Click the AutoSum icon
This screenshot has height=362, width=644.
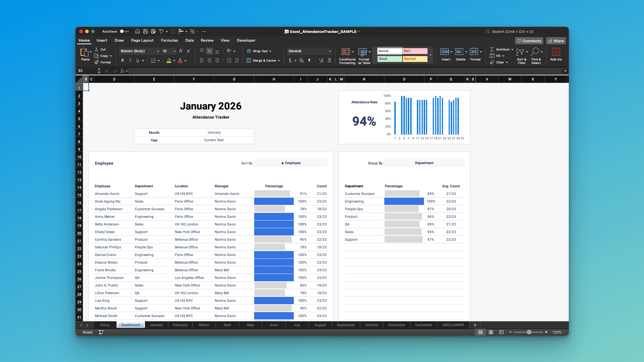[x=492, y=49]
